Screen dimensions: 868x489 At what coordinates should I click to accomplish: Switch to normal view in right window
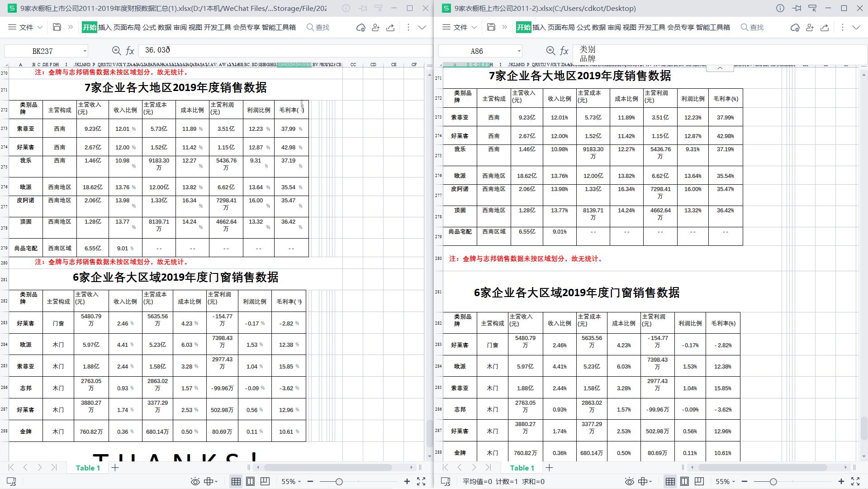pyautogui.click(x=670, y=481)
